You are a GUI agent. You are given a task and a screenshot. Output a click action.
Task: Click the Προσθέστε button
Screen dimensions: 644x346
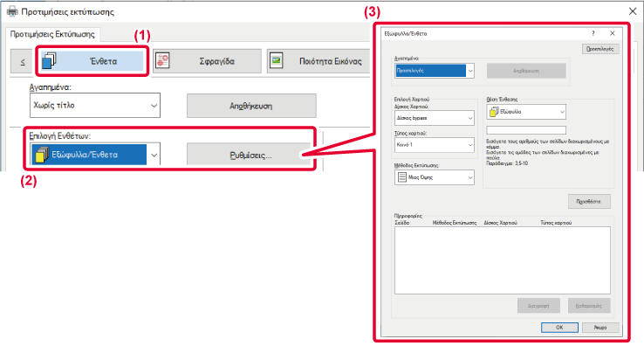click(x=589, y=202)
